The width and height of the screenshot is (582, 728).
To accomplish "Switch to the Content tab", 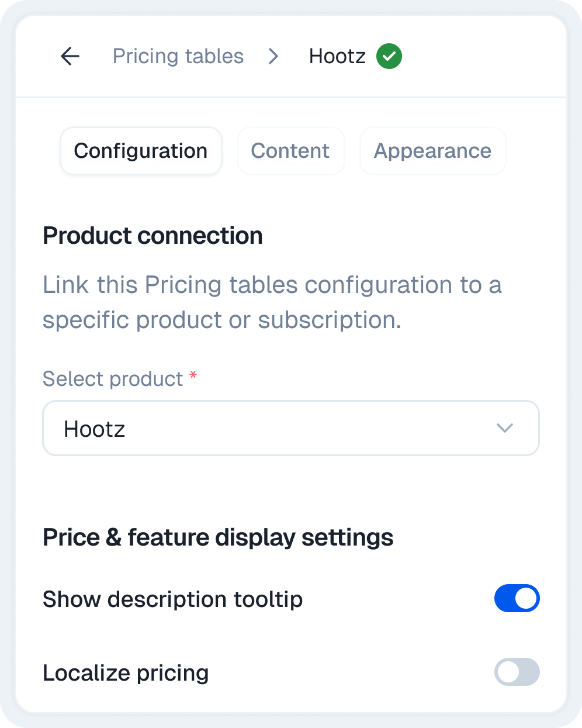I will (x=290, y=151).
